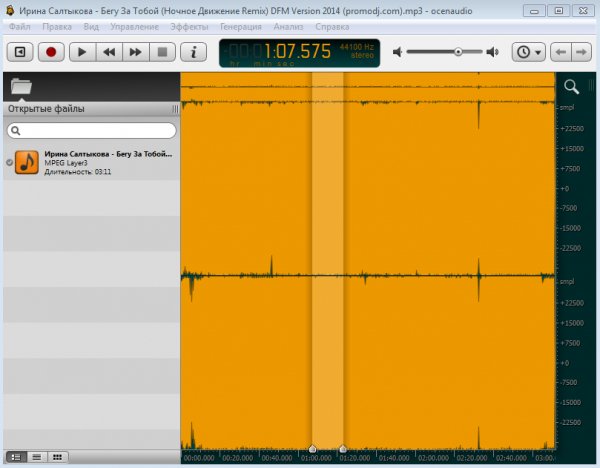This screenshot has height=468, width=600.
Task: Minimize the ocenaudio window
Action: point(535,11)
